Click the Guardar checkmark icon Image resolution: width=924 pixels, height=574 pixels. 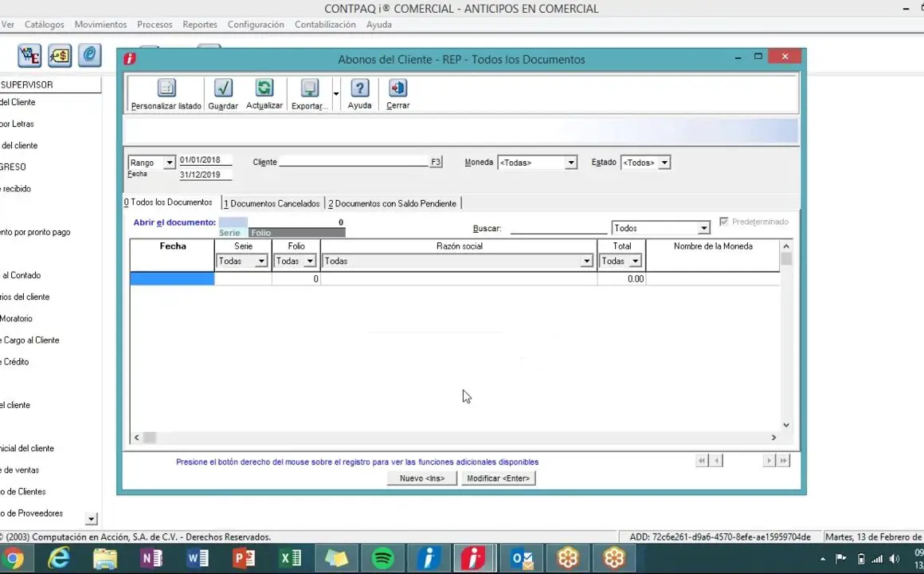(x=223, y=88)
